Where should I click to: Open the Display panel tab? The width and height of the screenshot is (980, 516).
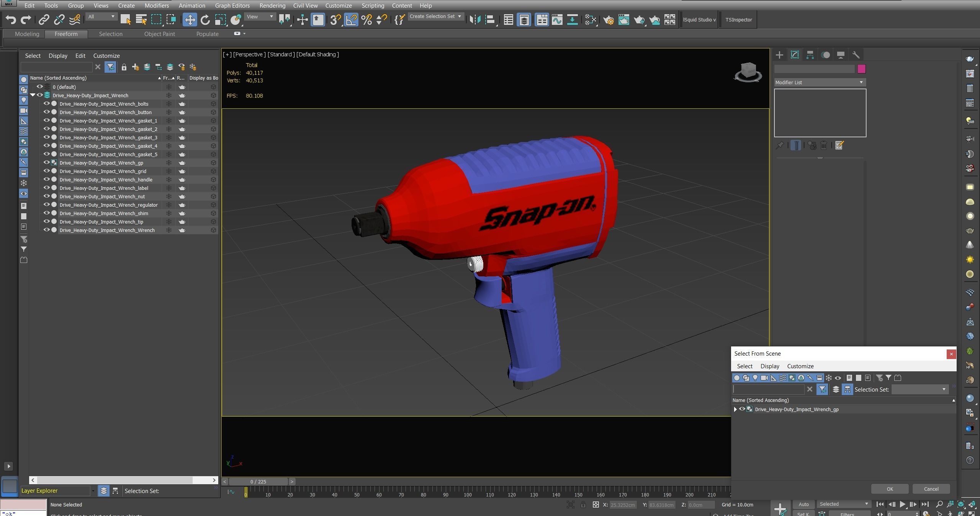(x=841, y=55)
